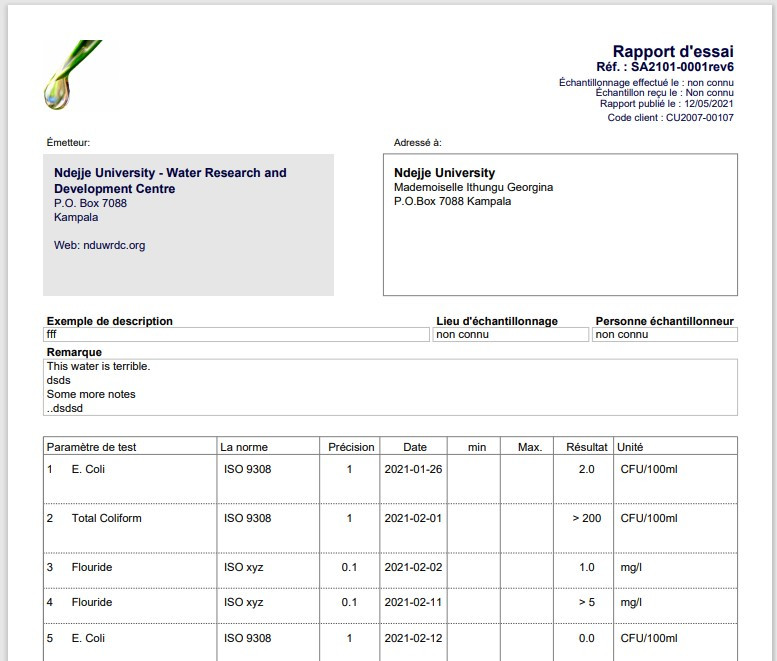Click remark line 'This water is terrible.'
The height and width of the screenshot is (661, 777).
pyautogui.click(x=98, y=366)
